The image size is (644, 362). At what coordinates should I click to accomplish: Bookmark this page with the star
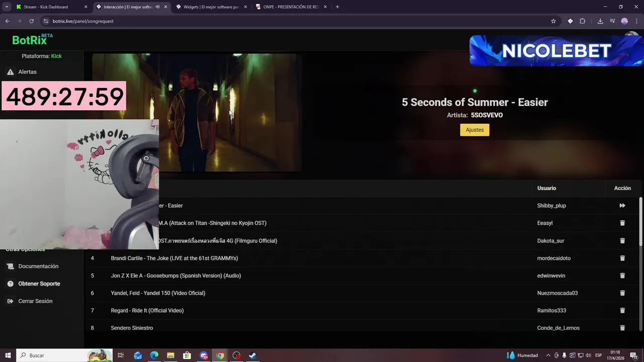(553, 21)
